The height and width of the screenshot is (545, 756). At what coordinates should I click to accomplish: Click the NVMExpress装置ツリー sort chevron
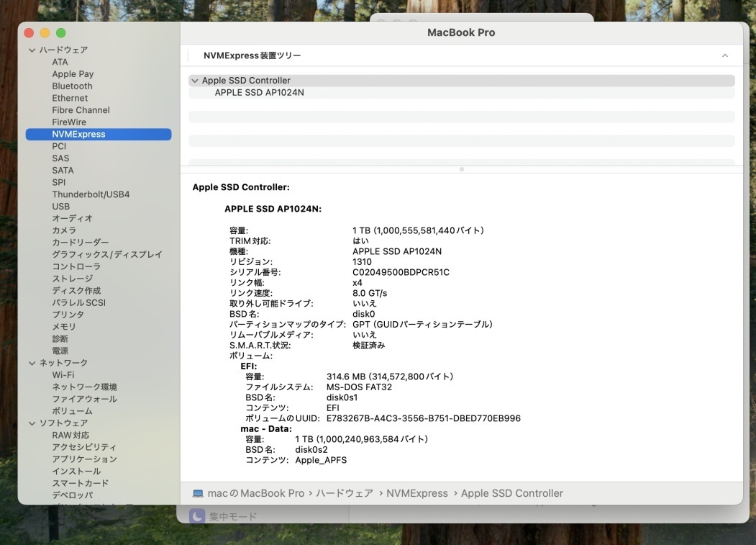pos(724,55)
